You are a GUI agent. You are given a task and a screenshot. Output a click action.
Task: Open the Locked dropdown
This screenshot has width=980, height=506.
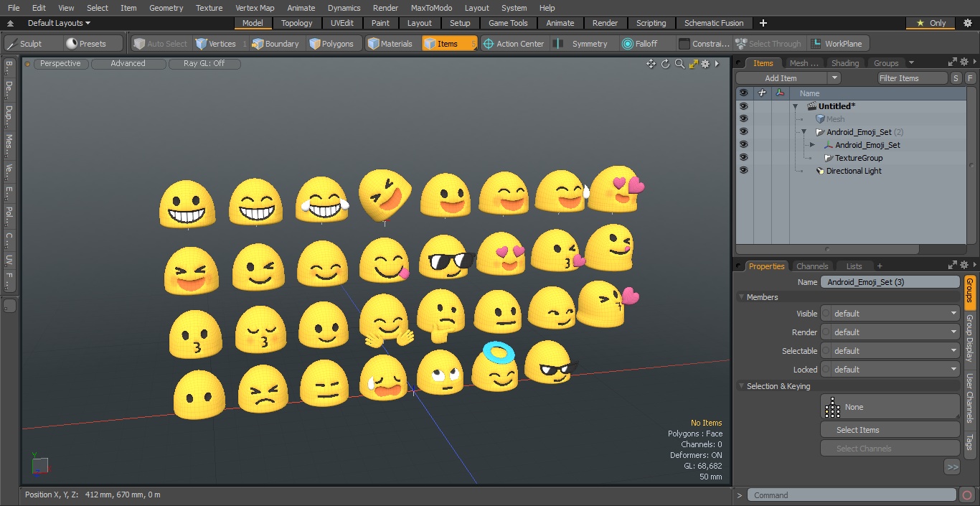[890, 370]
